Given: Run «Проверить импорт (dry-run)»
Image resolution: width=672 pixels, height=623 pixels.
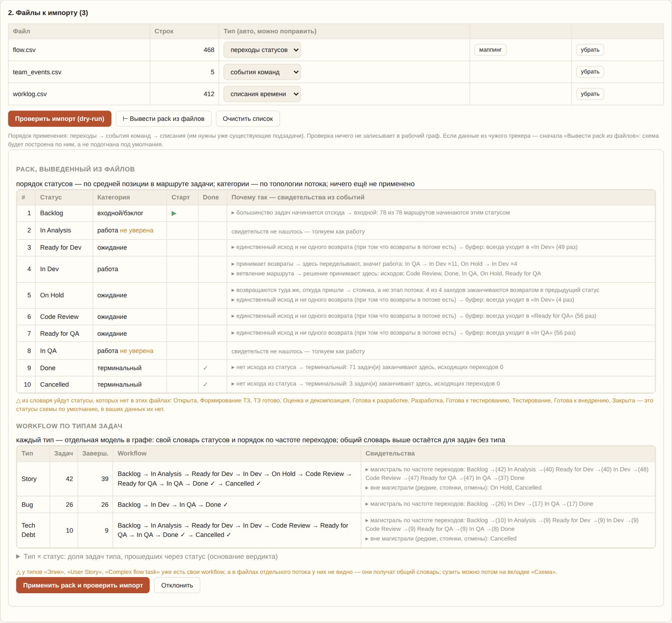Looking at the screenshot, I should (x=60, y=119).
